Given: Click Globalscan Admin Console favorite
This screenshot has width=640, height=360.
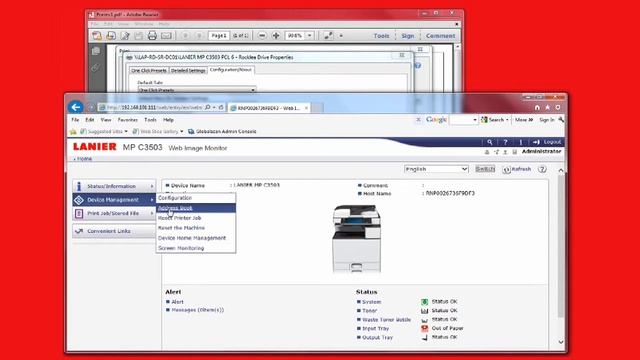Looking at the screenshot, I should pyautogui.click(x=222, y=131).
